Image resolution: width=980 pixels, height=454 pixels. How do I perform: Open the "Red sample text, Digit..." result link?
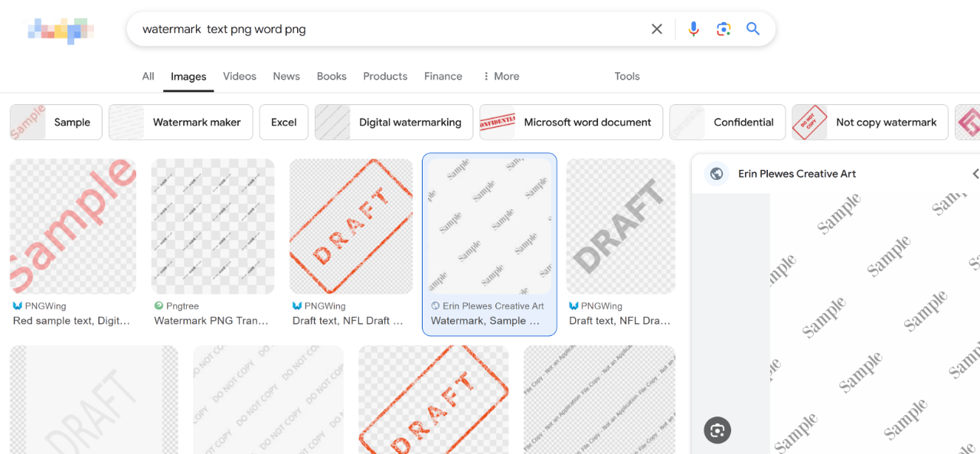pos(72,321)
